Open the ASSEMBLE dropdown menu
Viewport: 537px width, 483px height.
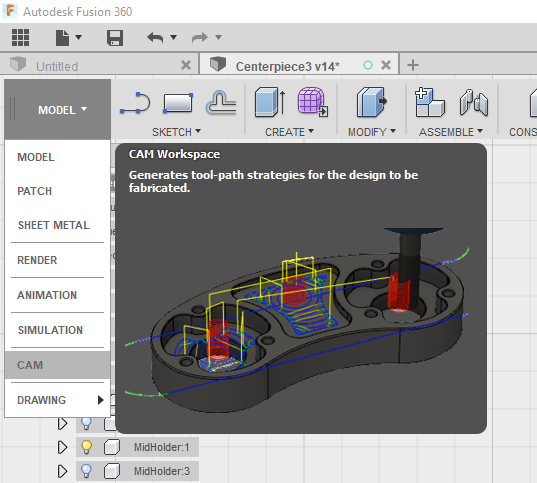[x=451, y=132]
